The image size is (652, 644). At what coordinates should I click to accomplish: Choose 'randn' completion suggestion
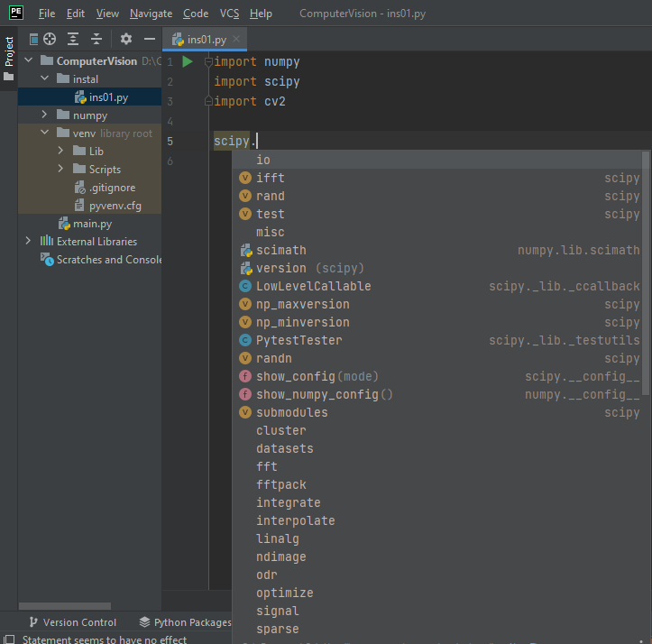[x=436, y=358]
